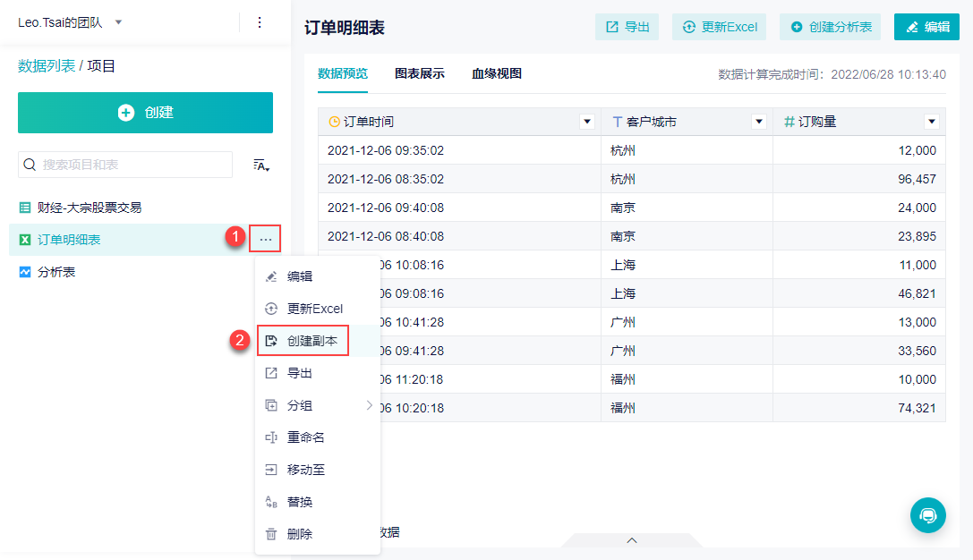This screenshot has height=560, width=973.
Task: Click the vertical three-dot team menu icon
Action: [260, 22]
